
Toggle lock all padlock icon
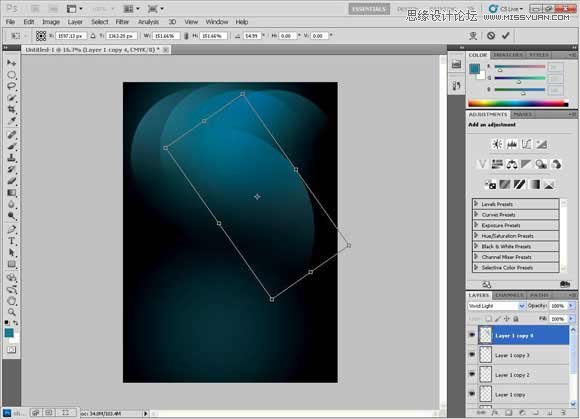pos(516,318)
